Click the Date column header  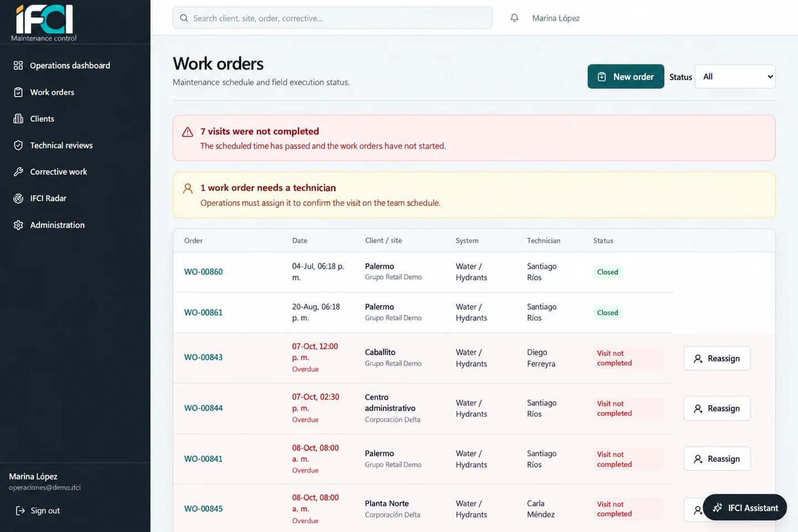300,241
